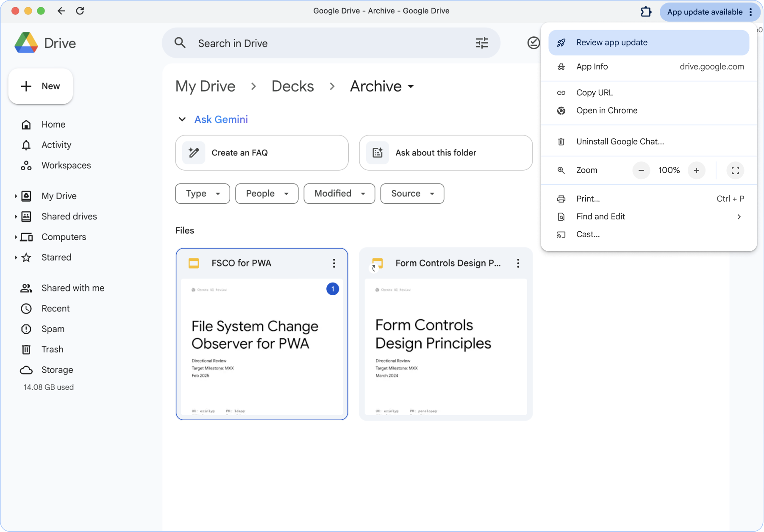Click the search filter options icon
This screenshot has height=532, width=764.
click(482, 43)
